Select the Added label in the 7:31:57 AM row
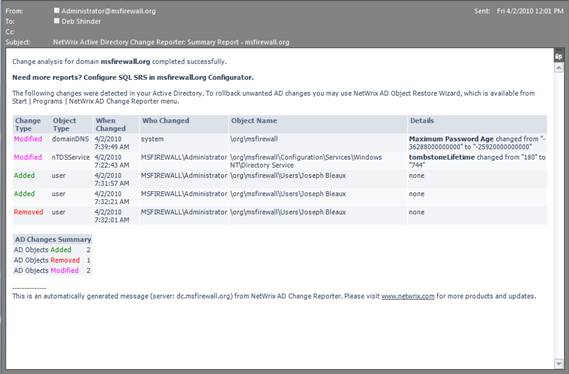This screenshot has width=569, height=374. pos(24,176)
